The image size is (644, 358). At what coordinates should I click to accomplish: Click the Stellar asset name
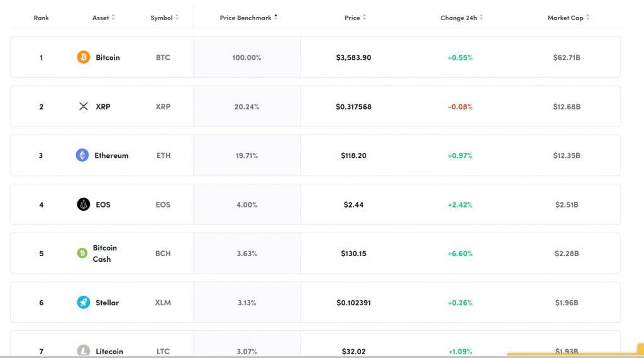click(107, 303)
